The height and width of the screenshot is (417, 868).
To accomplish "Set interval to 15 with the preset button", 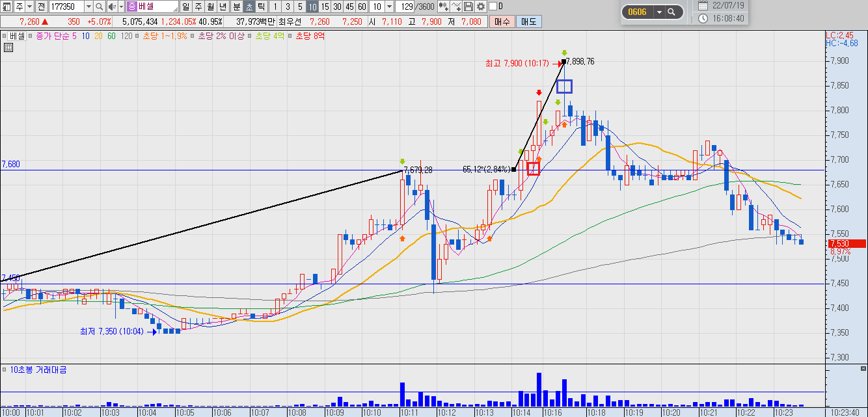I will (325, 7).
